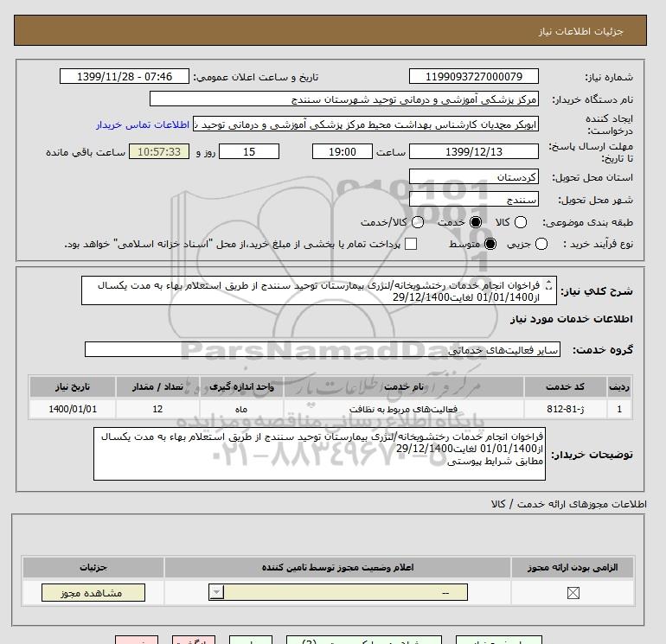The image size is (666, 644).
Task: Click the تعداد / مقدار column header
Action: click(157, 386)
